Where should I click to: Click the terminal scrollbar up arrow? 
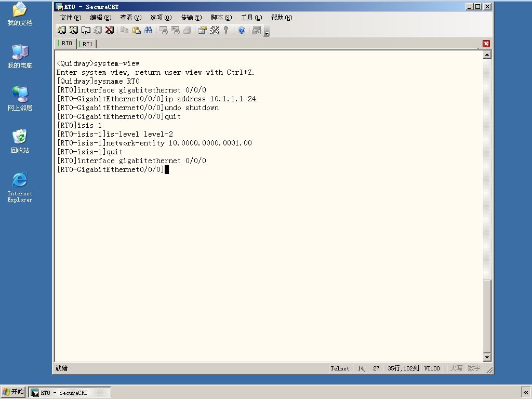[487, 55]
